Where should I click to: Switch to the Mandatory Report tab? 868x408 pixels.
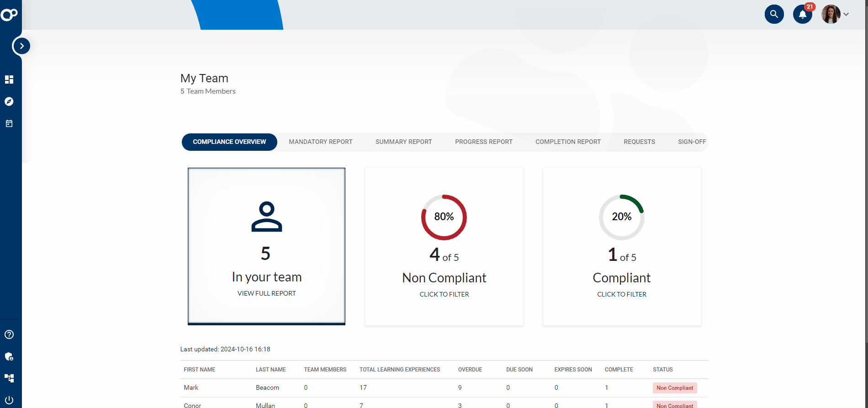320,142
